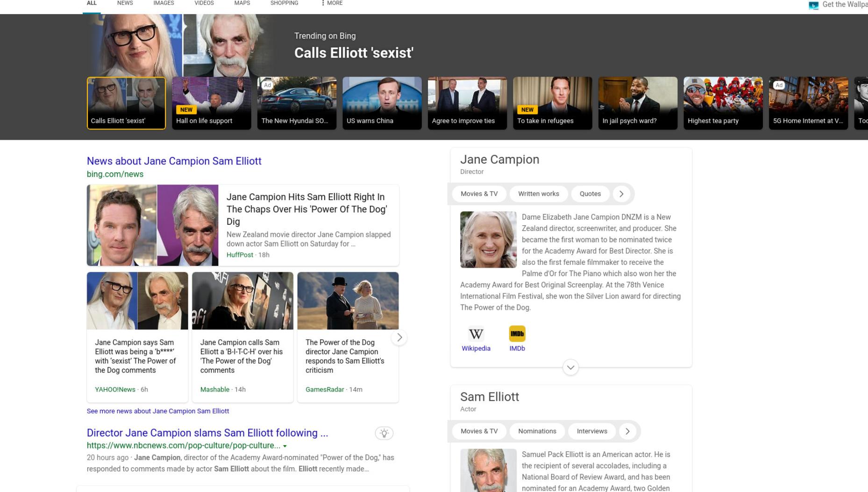The height and width of the screenshot is (492, 868).
Task: Open the MORE menu with three dots
Action: (332, 3)
